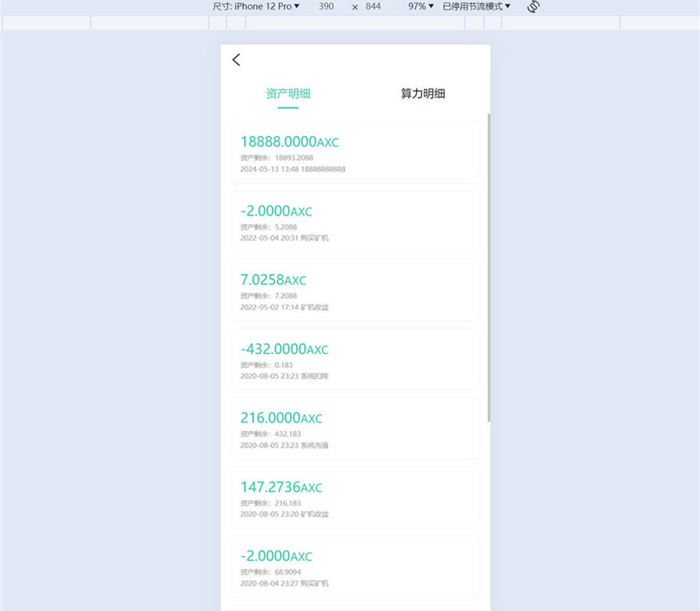The image size is (700, 611).
Task: Select the 2020-08-04 23:27 购买矿机 entry
Action: [355, 566]
